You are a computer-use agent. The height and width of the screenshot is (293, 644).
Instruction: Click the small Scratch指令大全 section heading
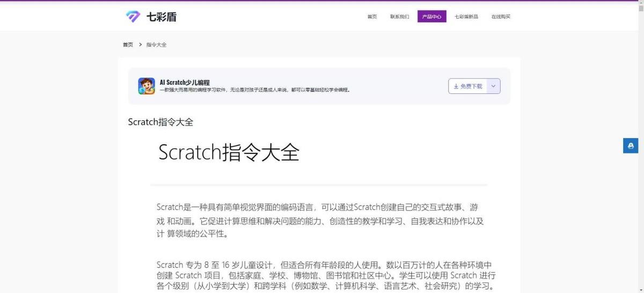(x=160, y=122)
